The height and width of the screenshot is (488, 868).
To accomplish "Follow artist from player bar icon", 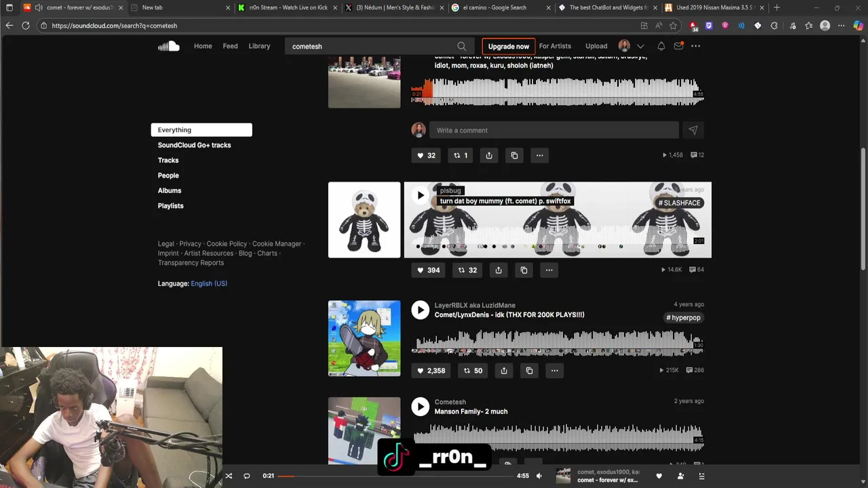I will [680, 476].
